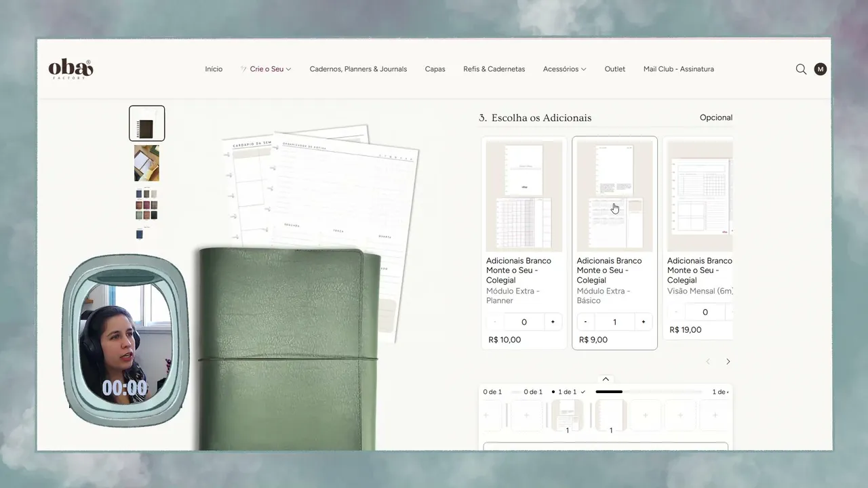
Task: Decrease quantity of Módulo Extra - Básico
Action: pyautogui.click(x=585, y=322)
